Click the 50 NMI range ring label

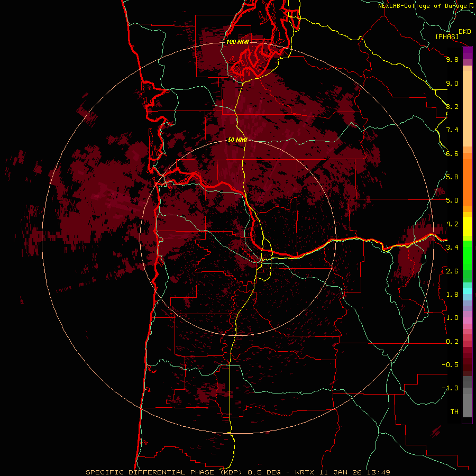[x=237, y=140]
